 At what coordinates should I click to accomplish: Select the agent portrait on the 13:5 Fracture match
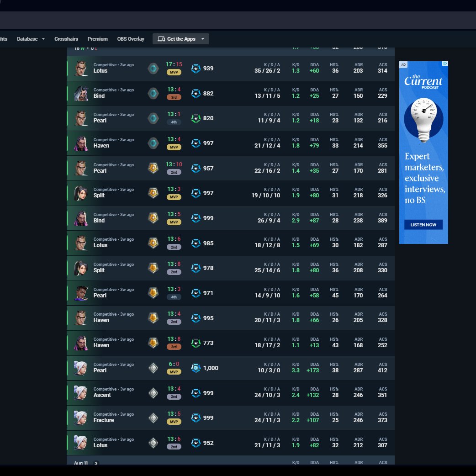80,418
